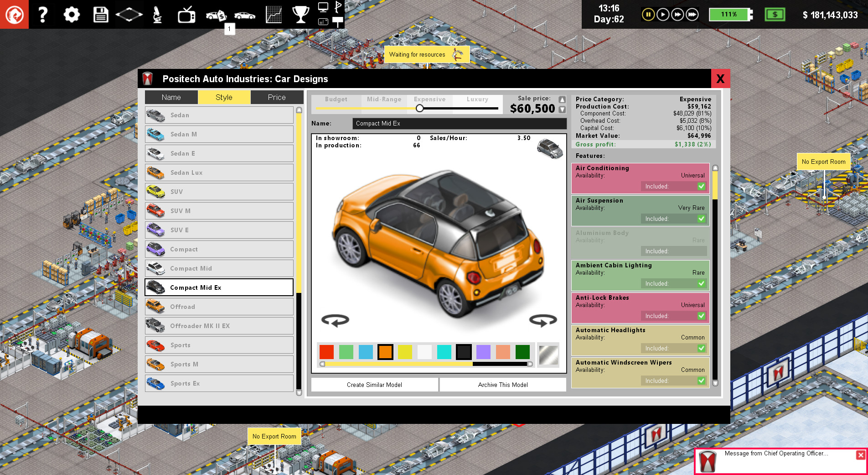Viewport: 868px width, 475px height.
Task: Open the Finances dollar-bill panel
Action: (775, 14)
